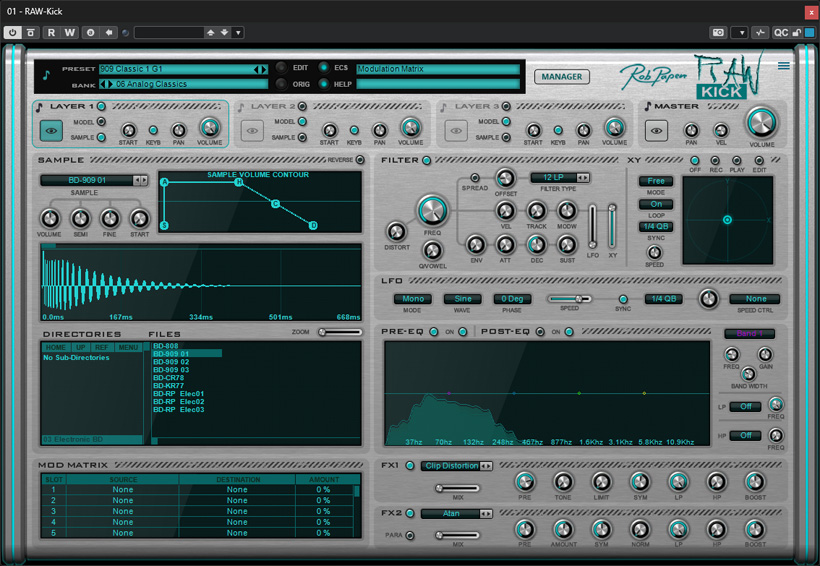The height and width of the screenshot is (566, 820).
Task: Click FX1 BOOST knob
Action: pyautogui.click(x=755, y=482)
